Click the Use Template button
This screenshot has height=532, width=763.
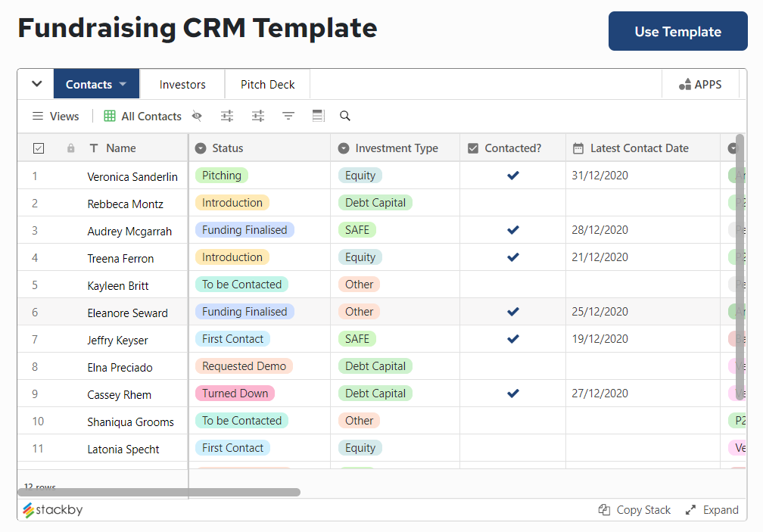coord(677,31)
